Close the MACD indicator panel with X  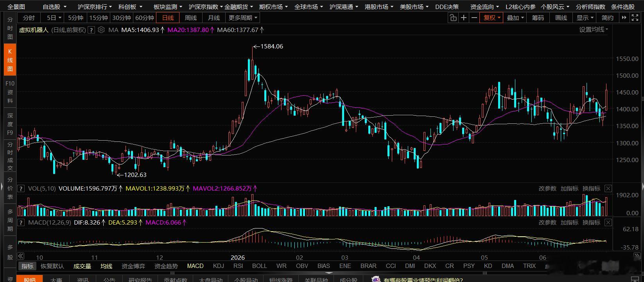coord(608,222)
